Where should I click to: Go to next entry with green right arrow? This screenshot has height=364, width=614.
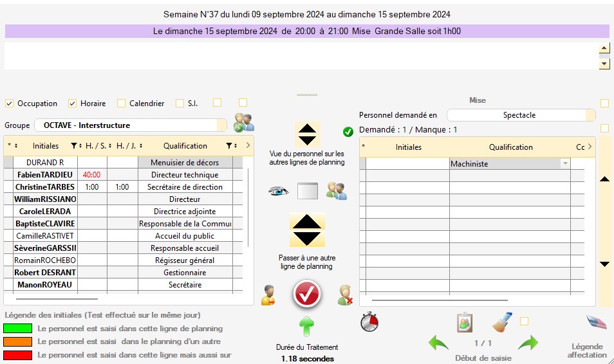pyautogui.click(x=528, y=343)
